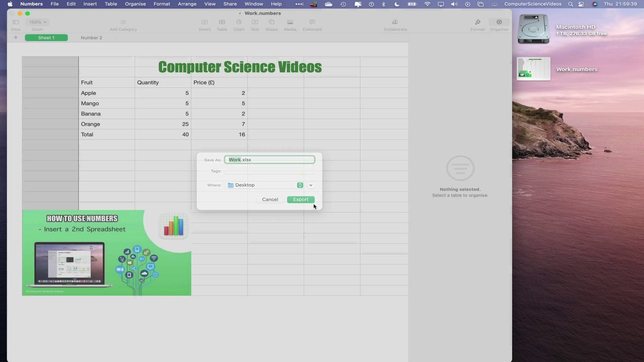Open the Organise menu
This screenshot has height=362, width=644.
(x=135, y=4)
